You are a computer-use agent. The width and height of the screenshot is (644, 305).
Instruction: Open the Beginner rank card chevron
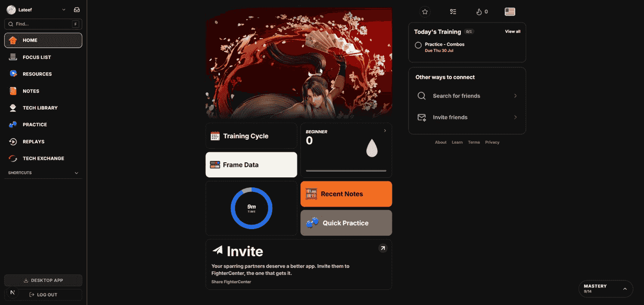coord(385,131)
